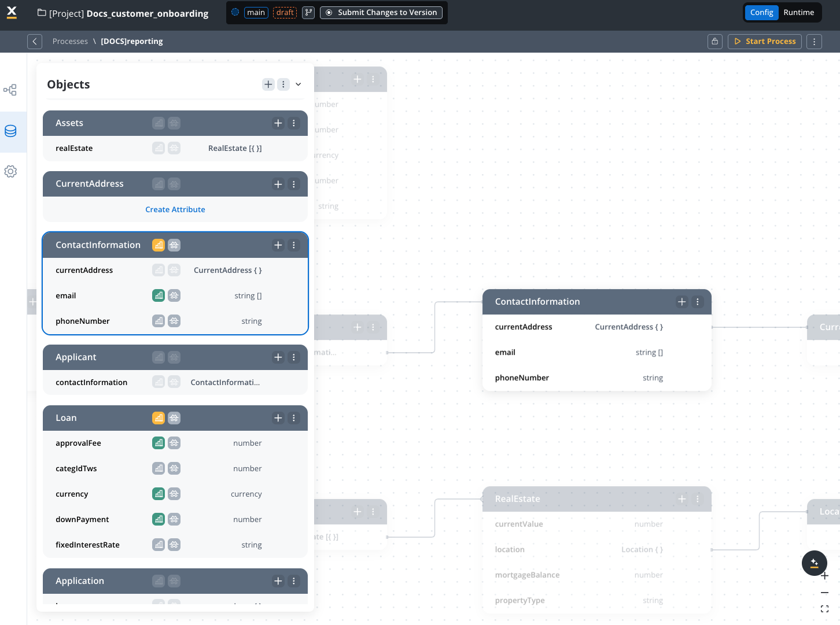Select email row on canvas ContactInformation card
Image resolution: width=840 pixels, height=625 pixels.
(597, 352)
